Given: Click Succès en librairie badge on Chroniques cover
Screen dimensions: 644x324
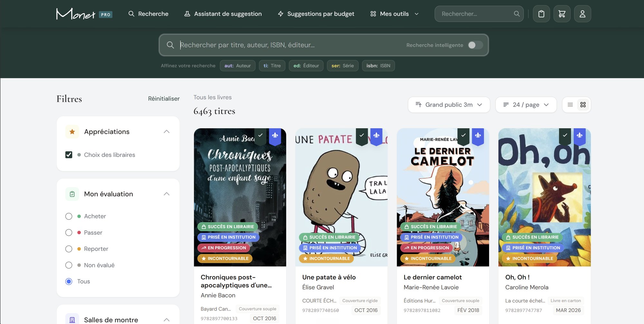Looking at the screenshot, I should [228, 227].
